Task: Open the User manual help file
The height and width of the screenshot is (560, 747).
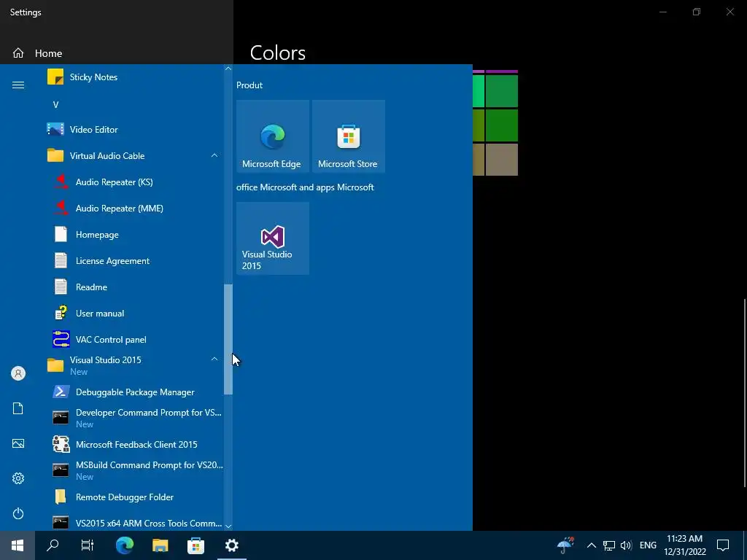Action: click(x=133, y=313)
